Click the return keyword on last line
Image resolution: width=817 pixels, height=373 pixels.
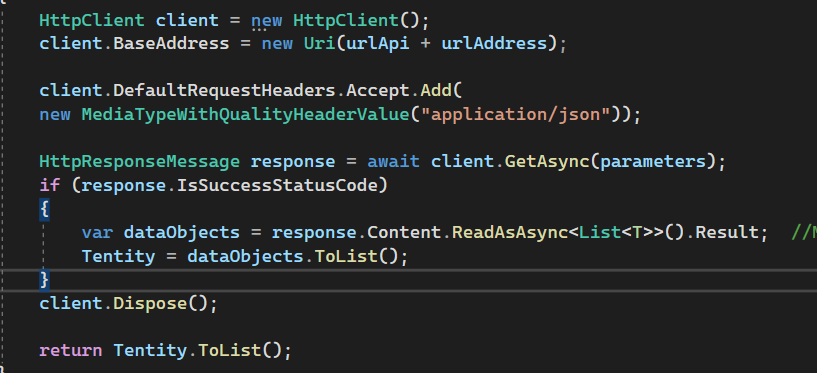click(x=71, y=351)
